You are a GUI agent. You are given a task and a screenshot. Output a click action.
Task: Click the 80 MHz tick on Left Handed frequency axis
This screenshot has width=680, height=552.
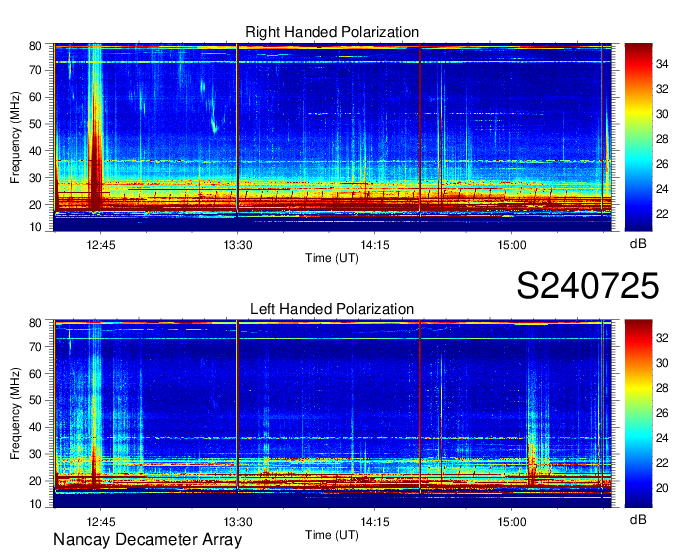coord(35,323)
